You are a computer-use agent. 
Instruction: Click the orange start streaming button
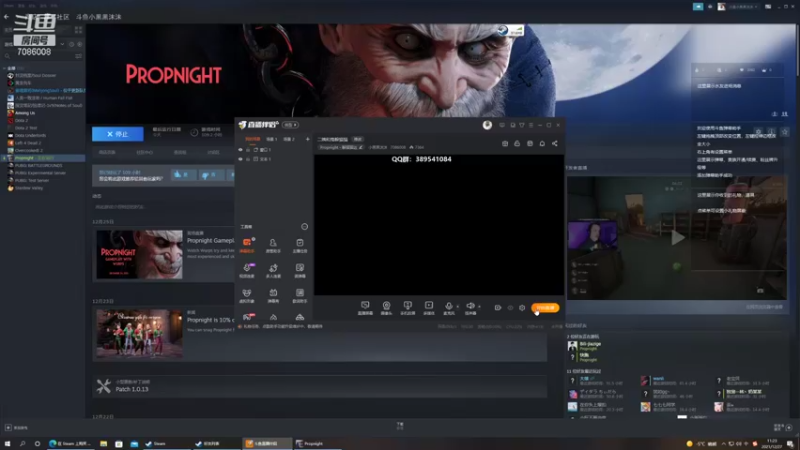[545, 308]
